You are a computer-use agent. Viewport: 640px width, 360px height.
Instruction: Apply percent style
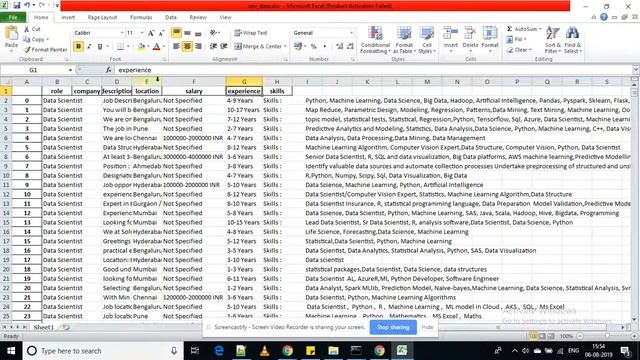[x=313, y=47]
